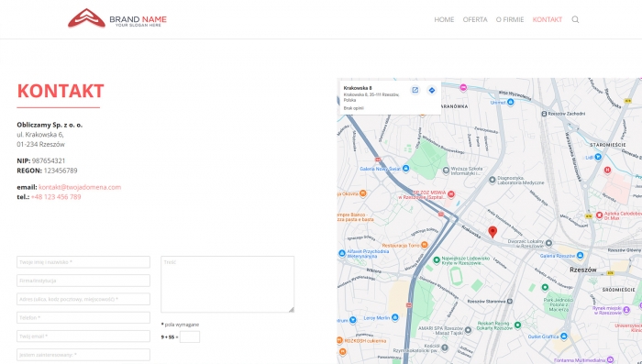
Task: Select the Galeria Nowy Świat map marker
Action: 405,169
